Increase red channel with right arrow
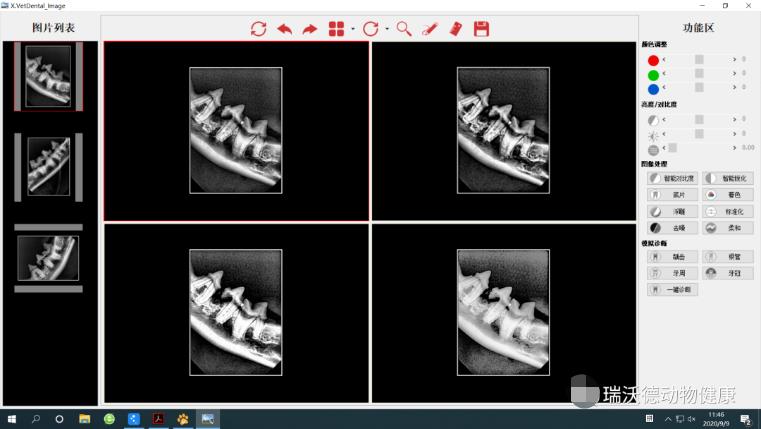The image size is (761, 429). [734, 59]
